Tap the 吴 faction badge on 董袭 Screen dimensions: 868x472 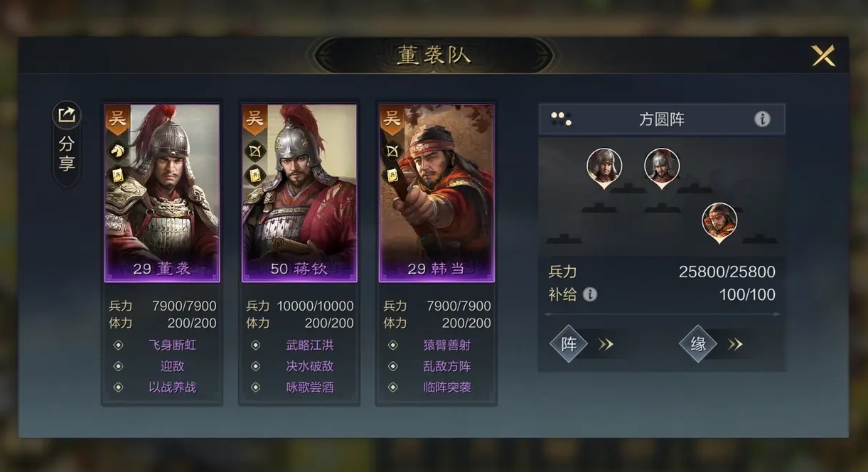(x=117, y=119)
